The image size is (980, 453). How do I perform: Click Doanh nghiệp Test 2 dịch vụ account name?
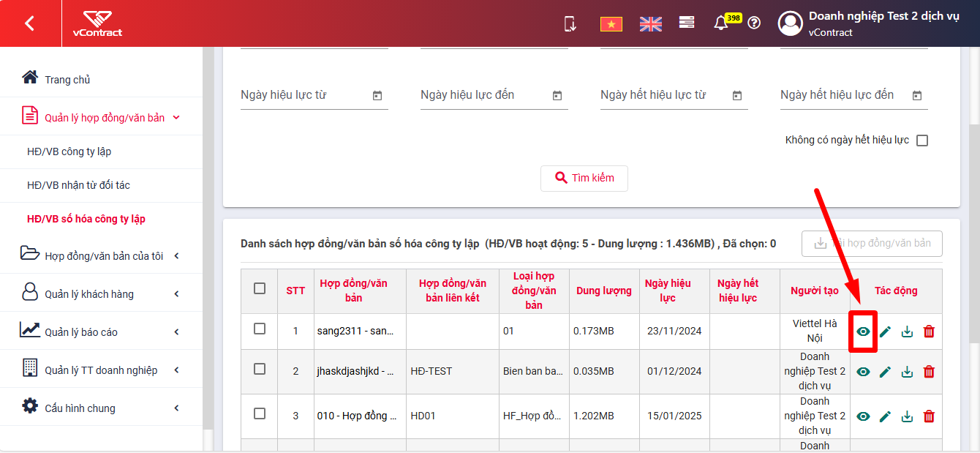coord(884,17)
